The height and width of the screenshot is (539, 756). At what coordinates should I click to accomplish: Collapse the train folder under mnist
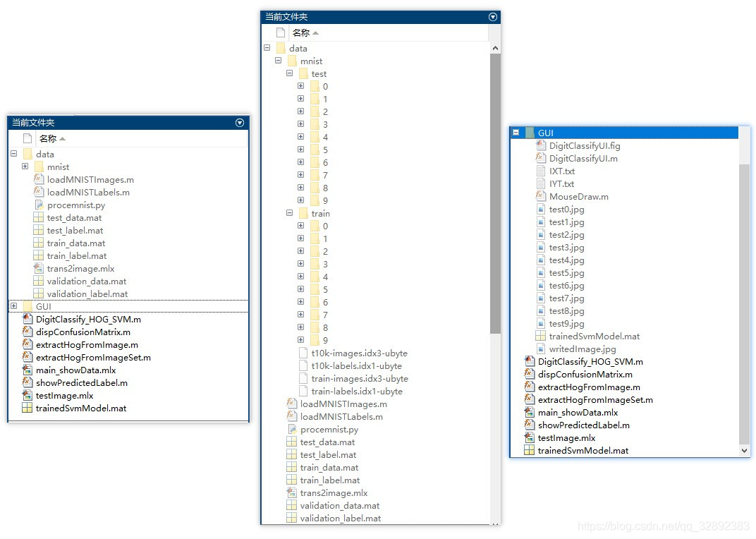(x=289, y=212)
